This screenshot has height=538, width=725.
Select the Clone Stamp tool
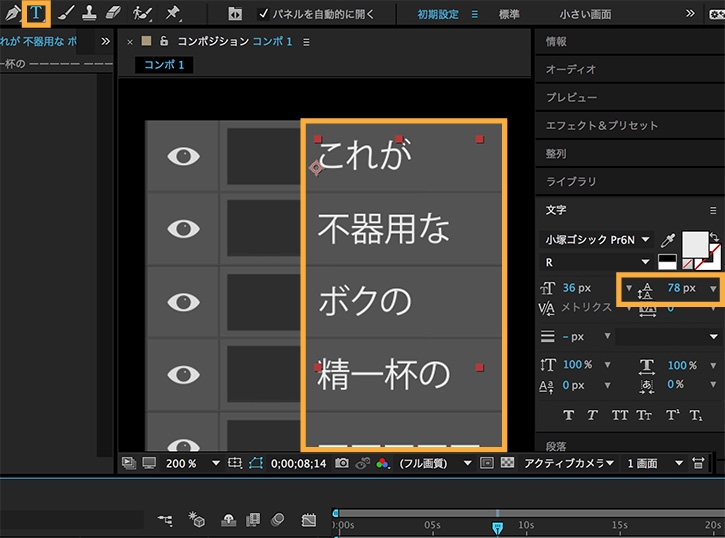89,13
